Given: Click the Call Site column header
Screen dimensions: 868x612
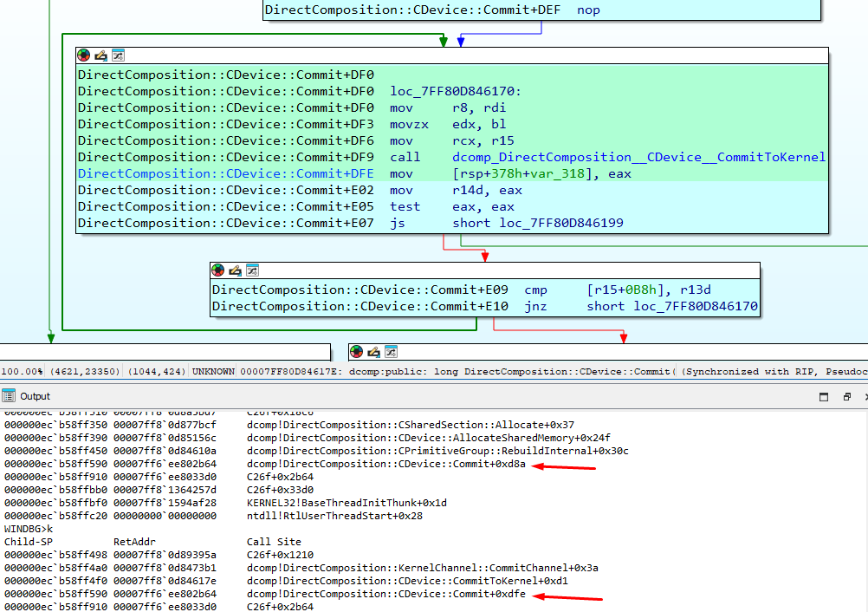Looking at the screenshot, I should 274,542.
